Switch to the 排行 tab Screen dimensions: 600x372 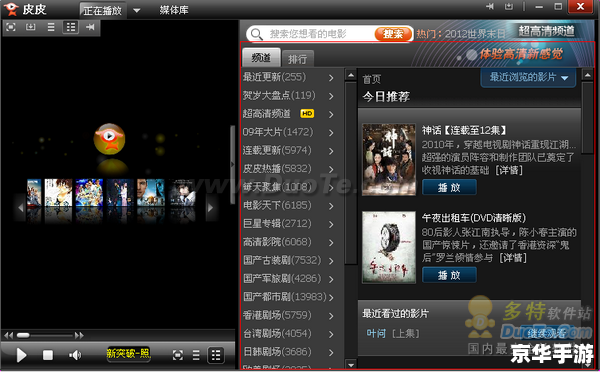(x=297, y=59)
